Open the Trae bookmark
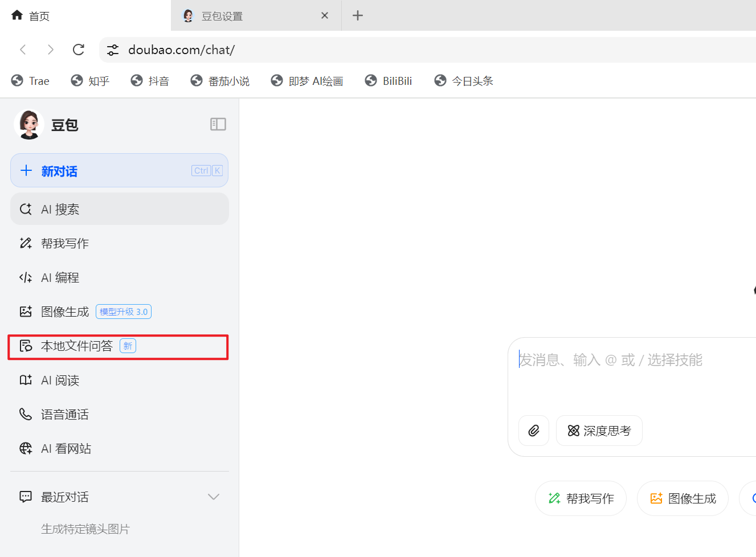The width and height of the screenshot is (756, 557). click(30, 81)
